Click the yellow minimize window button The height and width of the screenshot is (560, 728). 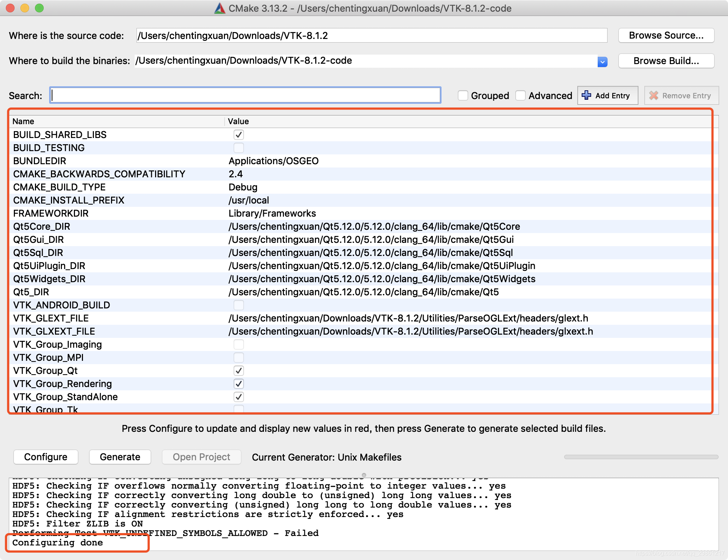tap(25, 8)
